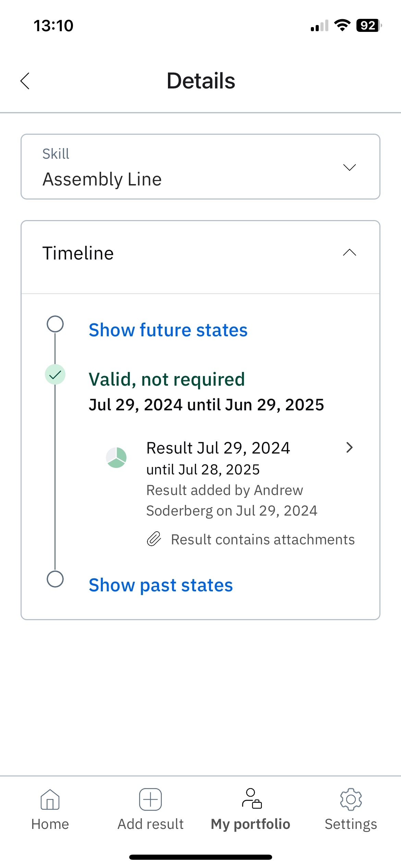Open the Result Jul 29, 2024 entry
401x868 pixels.
pos(218,448)
